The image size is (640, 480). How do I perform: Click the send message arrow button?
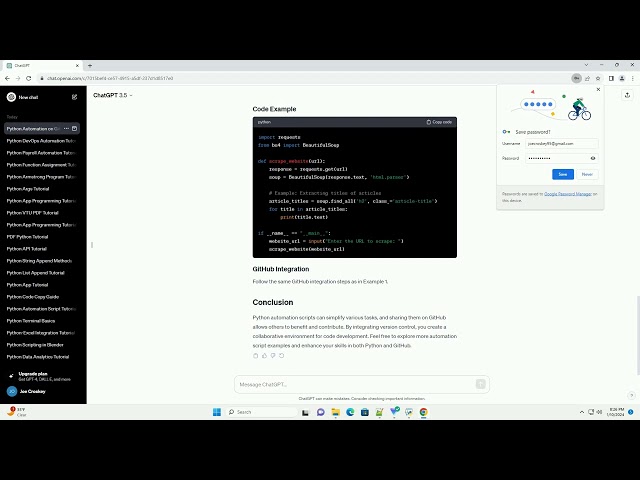(x=480, y=384)
